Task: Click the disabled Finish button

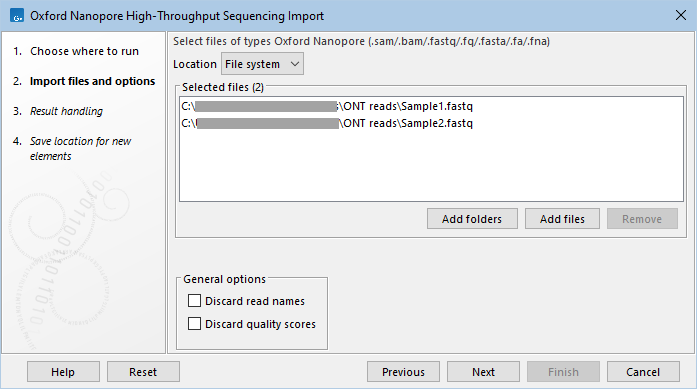Action: (x=563, y=372)
